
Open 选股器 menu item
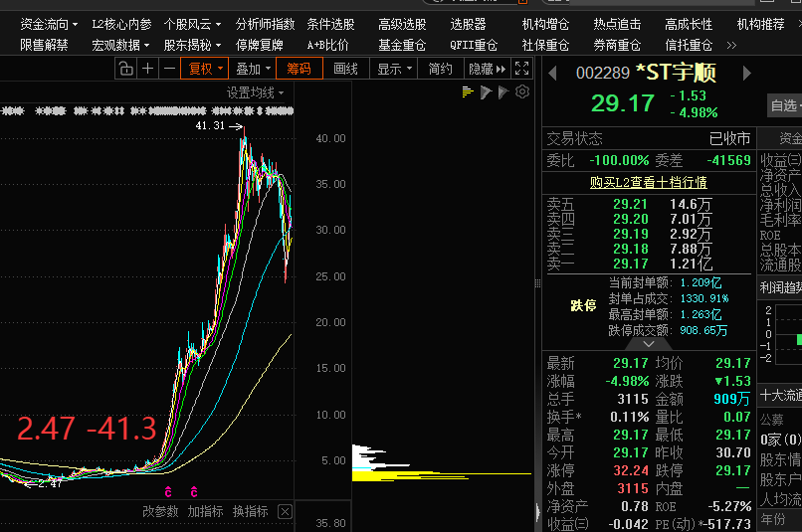click(468, 24)
